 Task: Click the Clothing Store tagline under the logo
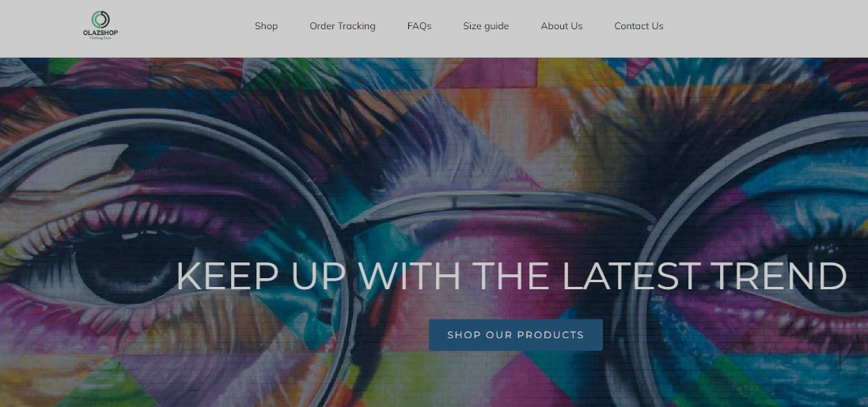click(x=100, y=38)
